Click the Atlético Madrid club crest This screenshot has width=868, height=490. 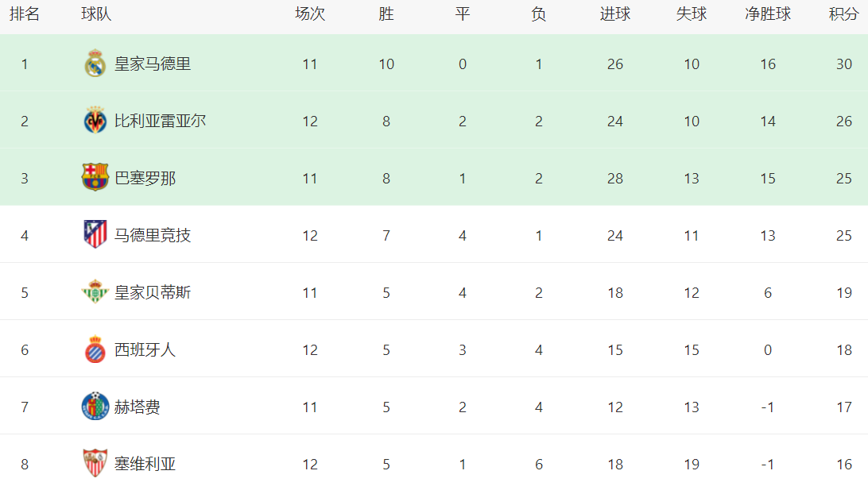[x=95, y=235]
